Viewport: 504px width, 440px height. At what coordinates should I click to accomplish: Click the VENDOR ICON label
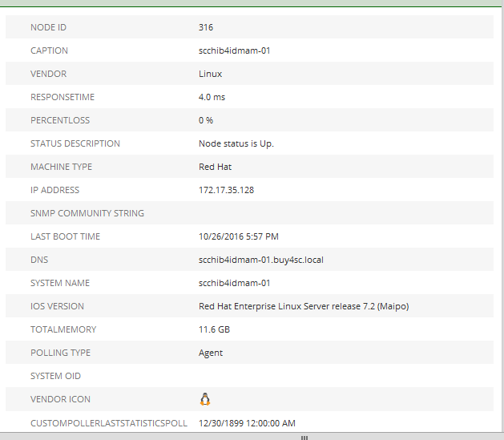60,399
